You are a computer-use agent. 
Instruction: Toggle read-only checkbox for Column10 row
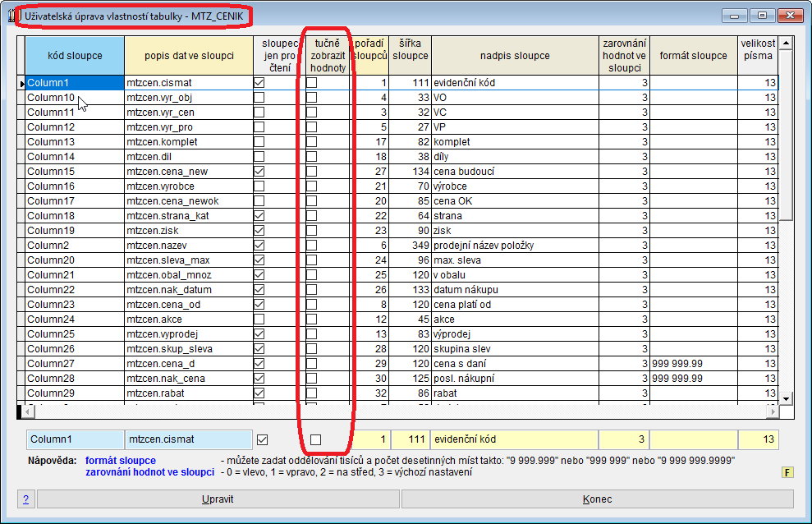pos(259,98)
